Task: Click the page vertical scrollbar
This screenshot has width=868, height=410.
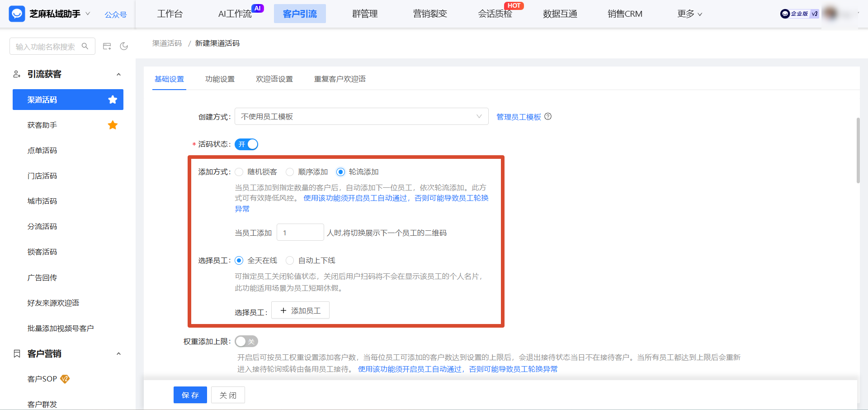Action: (x=858, y=150)
